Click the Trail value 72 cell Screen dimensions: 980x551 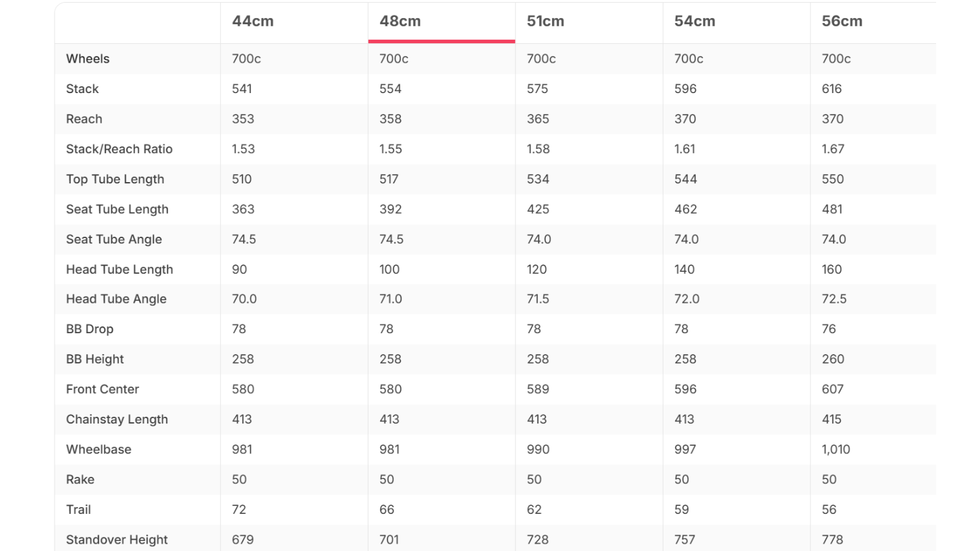(239, 509)
